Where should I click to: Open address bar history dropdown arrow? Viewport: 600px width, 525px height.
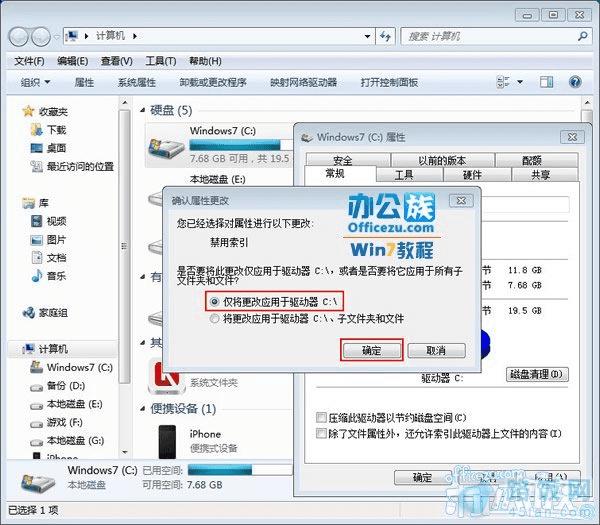[x=367, y=36]
